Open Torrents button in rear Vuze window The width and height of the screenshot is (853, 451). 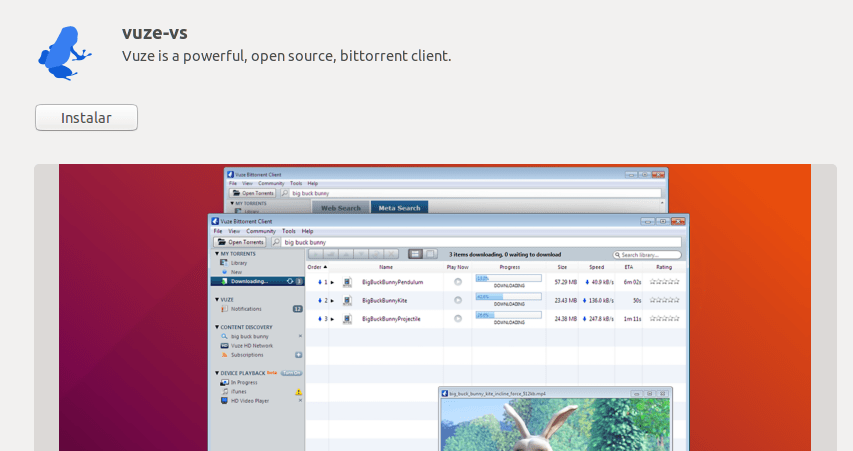pyautogui.click(x=253, y=193)
